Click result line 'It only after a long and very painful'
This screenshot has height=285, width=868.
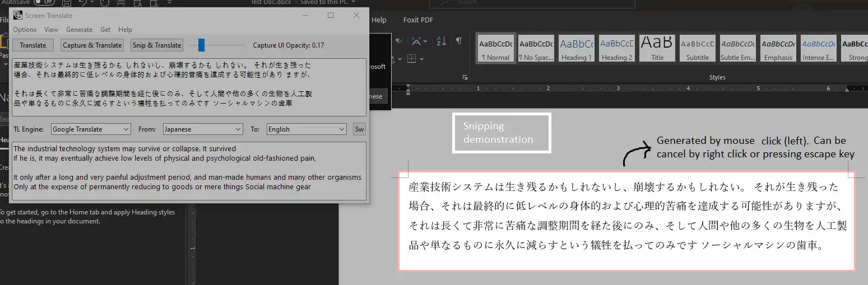click(187, 177)
